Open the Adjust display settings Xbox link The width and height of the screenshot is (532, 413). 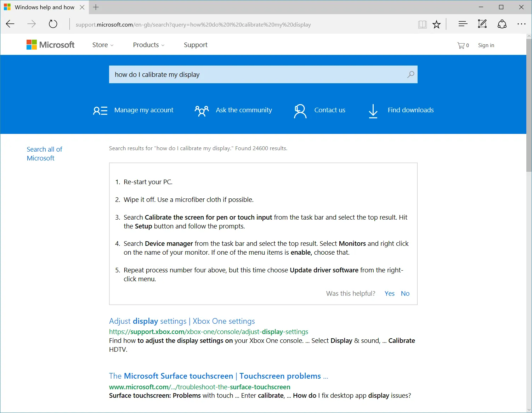point(182,321)
